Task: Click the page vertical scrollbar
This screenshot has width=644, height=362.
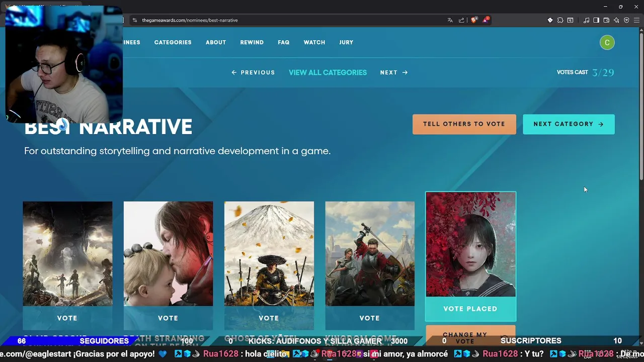Action: (641, 106)
